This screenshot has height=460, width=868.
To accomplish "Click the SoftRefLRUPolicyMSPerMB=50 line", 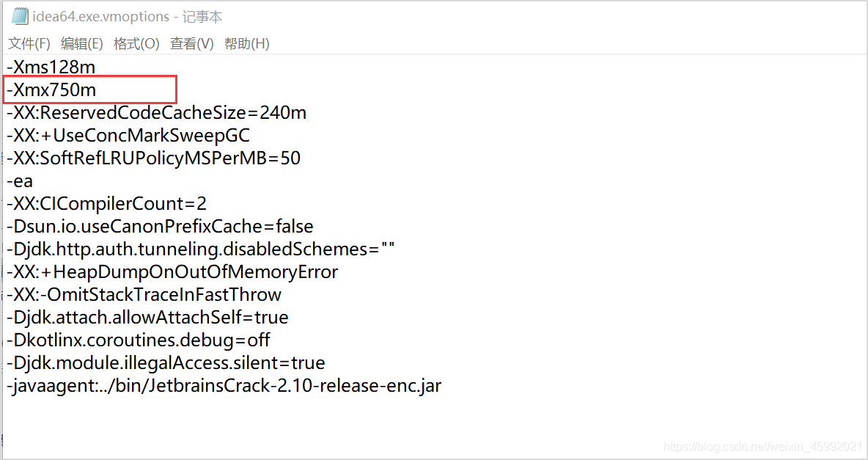I will pyautogui.click(x=153, y=158).
